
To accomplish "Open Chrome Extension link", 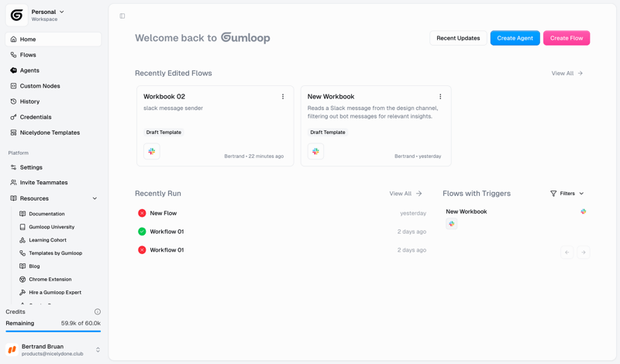I will (x=50, y=279).
